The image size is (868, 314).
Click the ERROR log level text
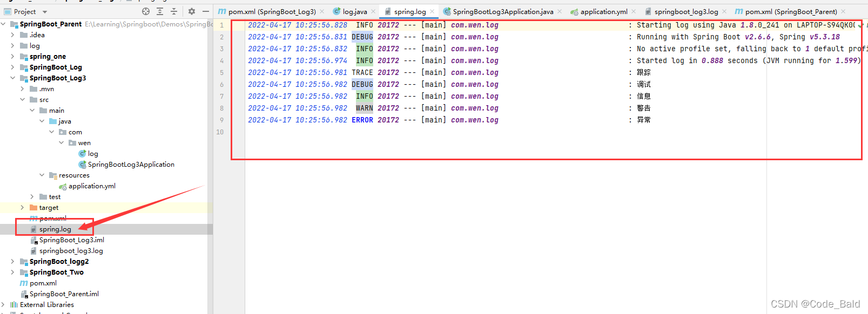pyautogui.click(x=362, y=120)
